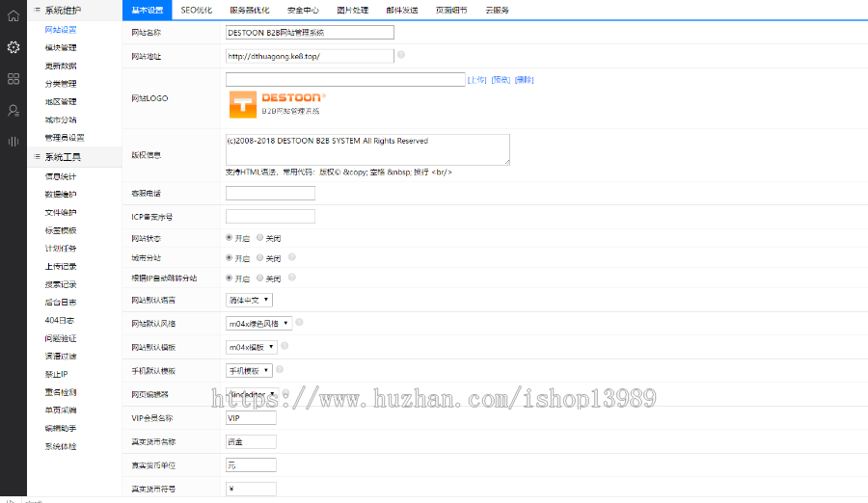Open the 安全中心 tab
This screenshot has width=868, height=503.
tap(303, 10)
